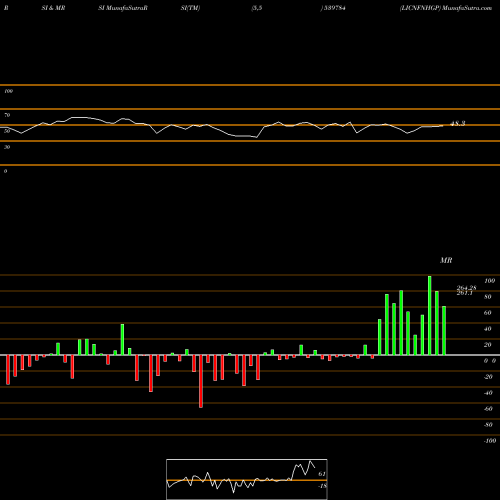Image resolution: width=500 pixels, height=500 pixels.
Task: Click the RSI scale label 50
Action: coord(7,131)
